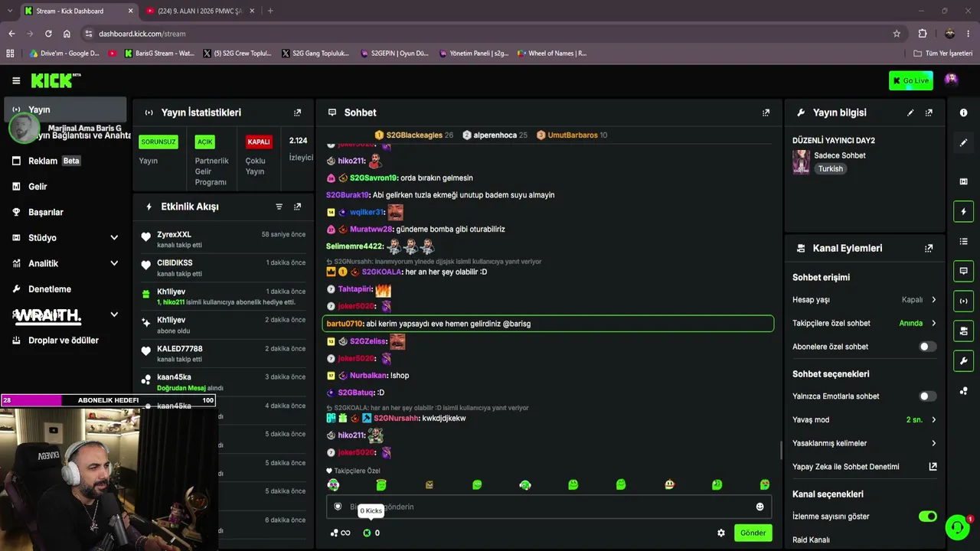Image resolution: width=980 pixels, height=551 pixels.
Task: Open Hesap yaşı setting chevron
Action: point(933,300)
